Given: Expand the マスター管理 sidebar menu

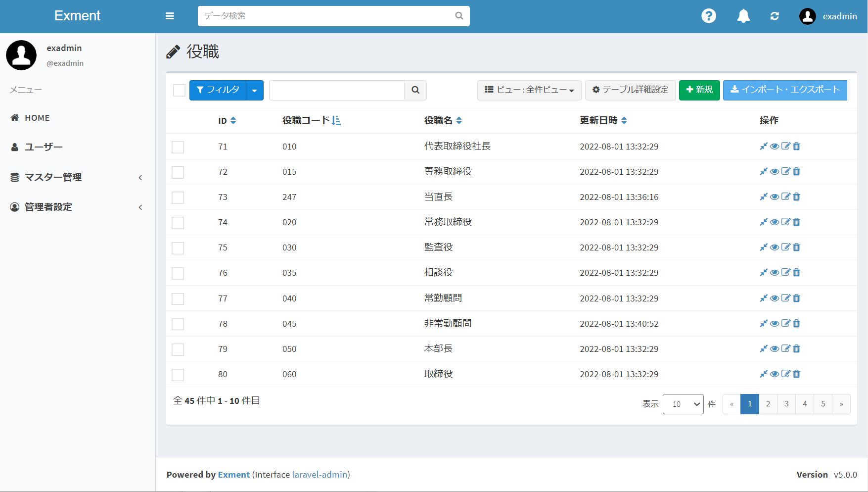Looking at the screenshot, I should pos(53,177).
